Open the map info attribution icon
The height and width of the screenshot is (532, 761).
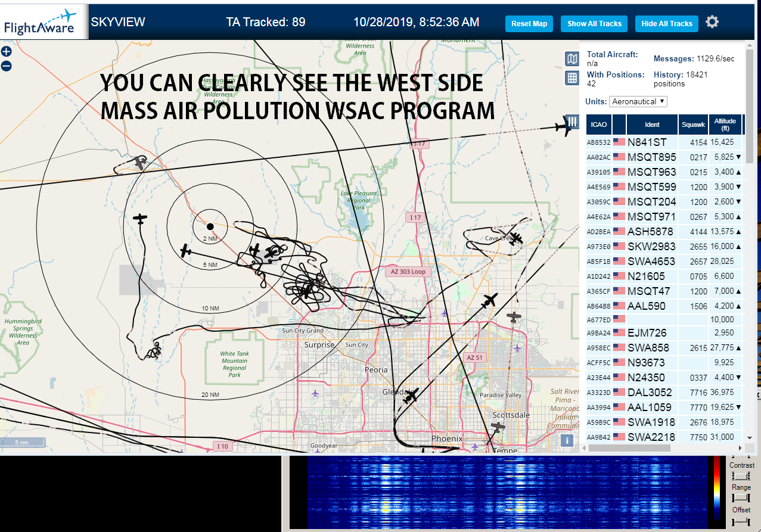(x=567, y=441)
